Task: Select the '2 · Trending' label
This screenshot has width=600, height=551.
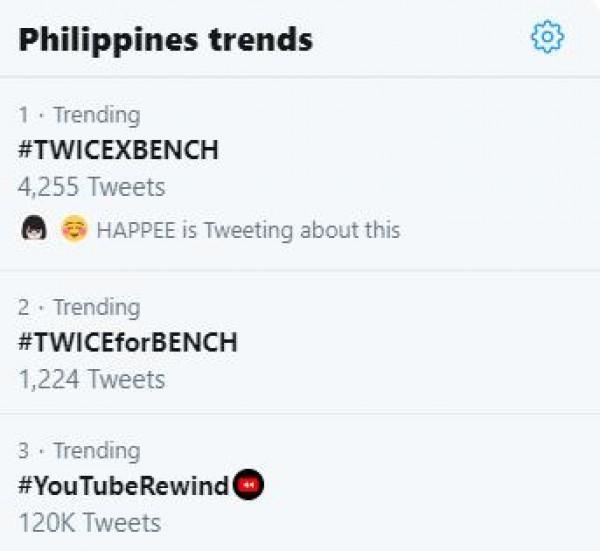Action: point(79,307)
